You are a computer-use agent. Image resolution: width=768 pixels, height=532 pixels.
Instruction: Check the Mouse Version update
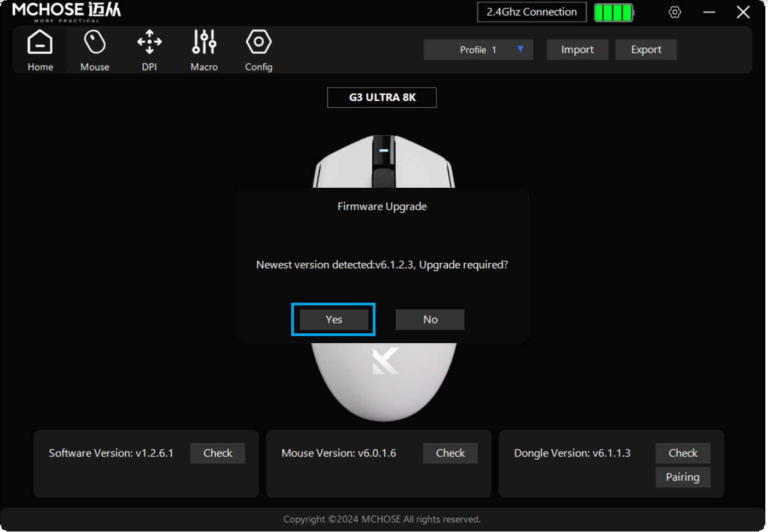tap(451, 453)
